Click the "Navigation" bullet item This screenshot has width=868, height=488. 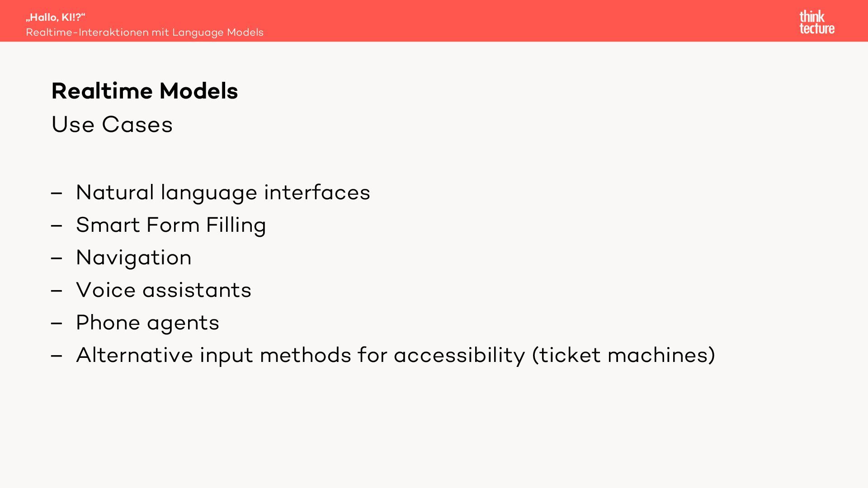134,258
